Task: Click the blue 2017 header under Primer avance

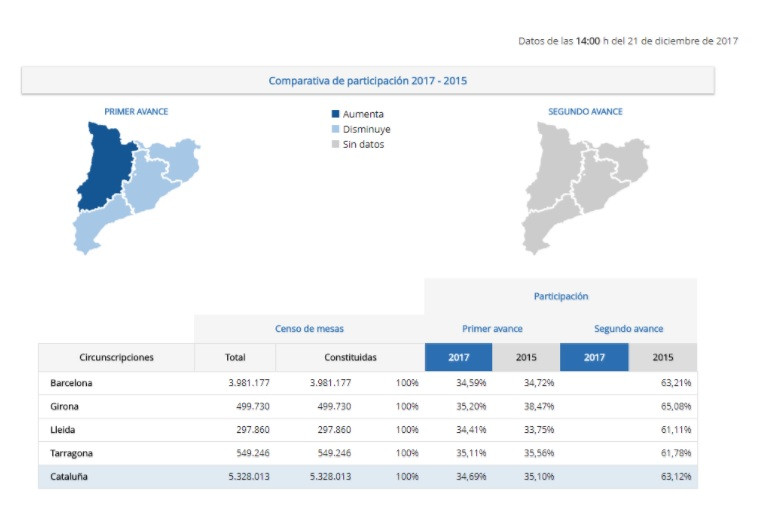Action: (x=458, y=357)
